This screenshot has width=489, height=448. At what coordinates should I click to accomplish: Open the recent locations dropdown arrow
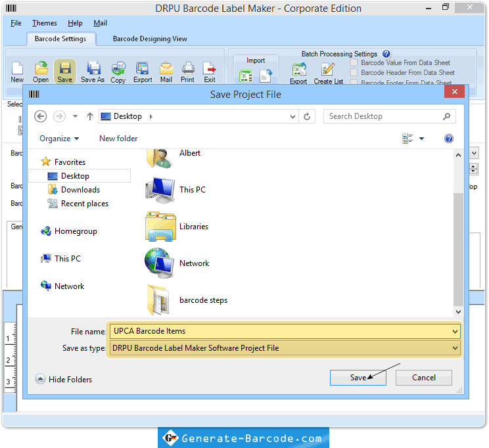click(75, 117)
